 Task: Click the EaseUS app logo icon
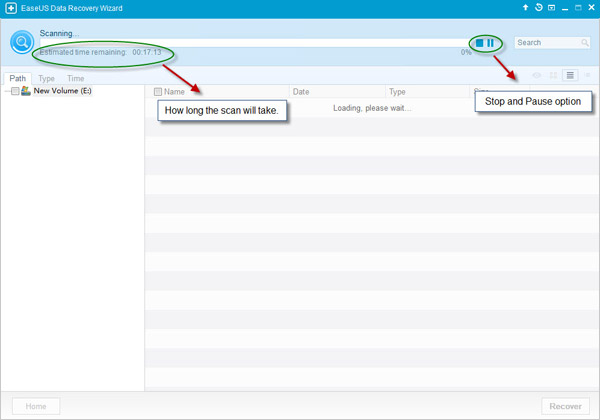[x=9, y=8]
